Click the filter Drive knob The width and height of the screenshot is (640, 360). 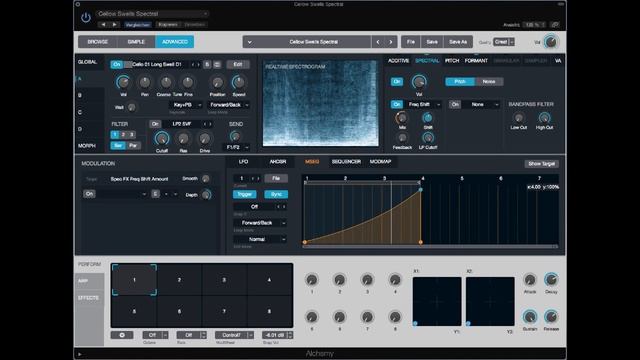(204, 139)
